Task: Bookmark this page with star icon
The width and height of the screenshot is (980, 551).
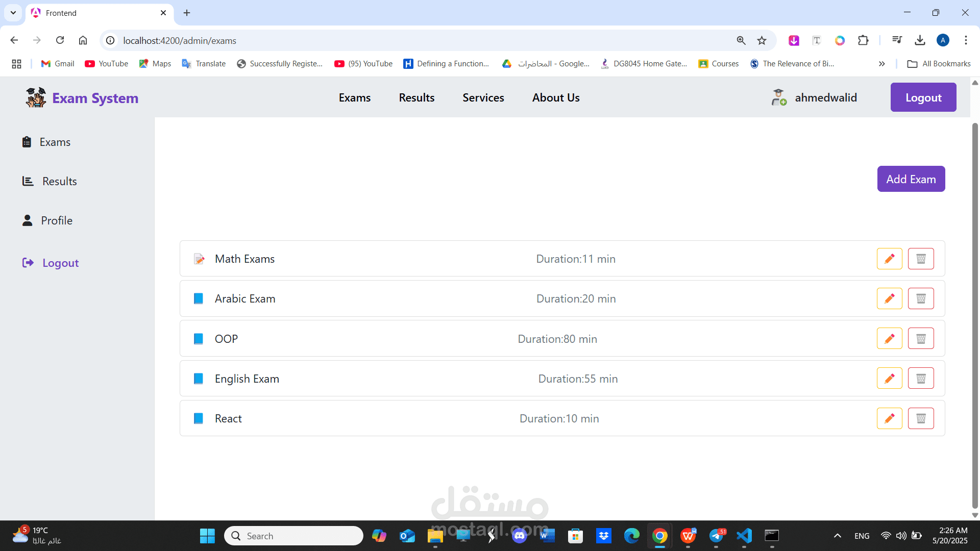Action: pyautogui.click(x=762, y=40)
